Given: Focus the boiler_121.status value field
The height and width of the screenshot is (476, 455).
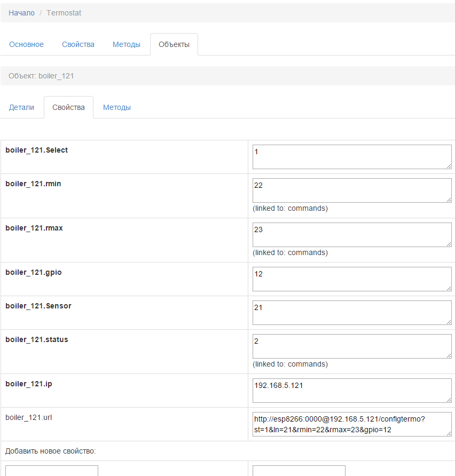Looking at the screenshot, I should pos(351,346).
